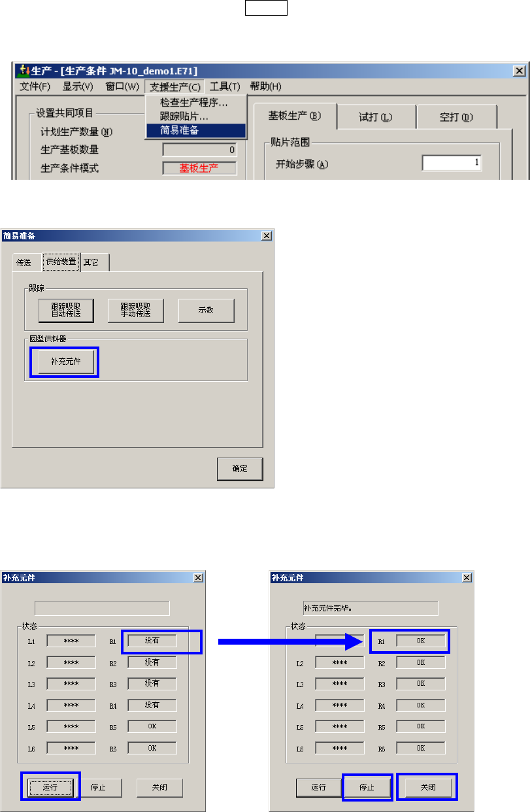
Task: Switch to the 空打(D) tab
Action: tap(457, 117)
